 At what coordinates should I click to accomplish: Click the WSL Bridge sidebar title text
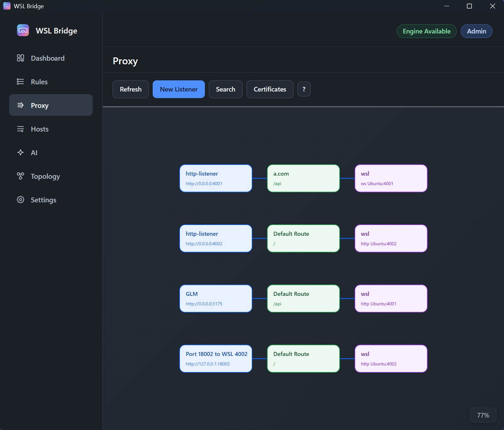tap(56, 31)
